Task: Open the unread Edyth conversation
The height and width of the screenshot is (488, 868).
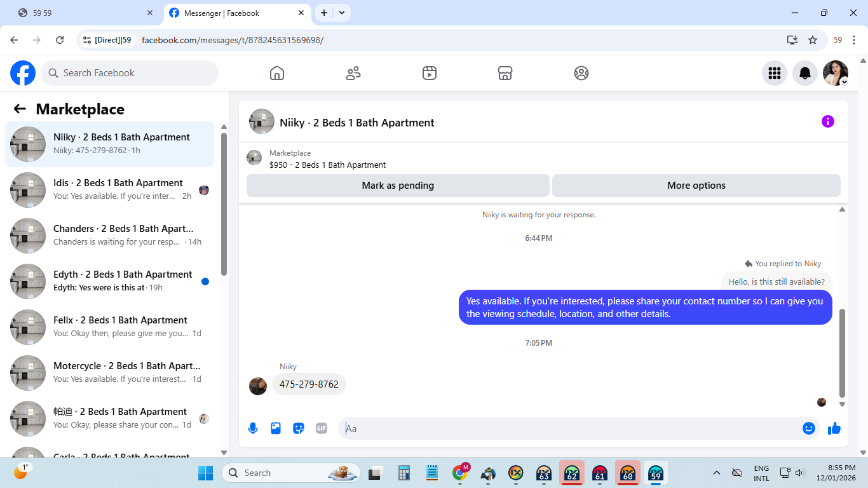Action: [110, 281]
